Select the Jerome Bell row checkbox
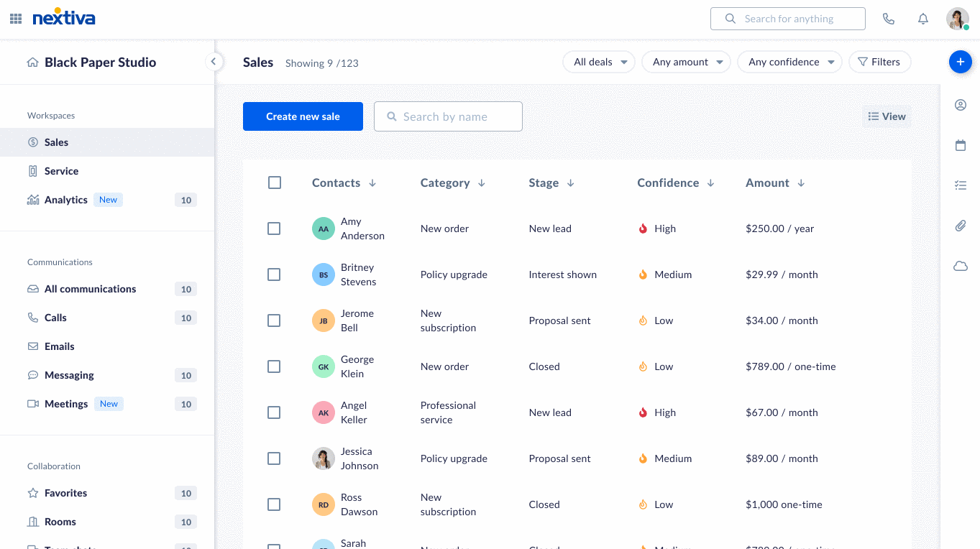Image resolution: width=980 pixels, height=549 pixels. [274, 320]
